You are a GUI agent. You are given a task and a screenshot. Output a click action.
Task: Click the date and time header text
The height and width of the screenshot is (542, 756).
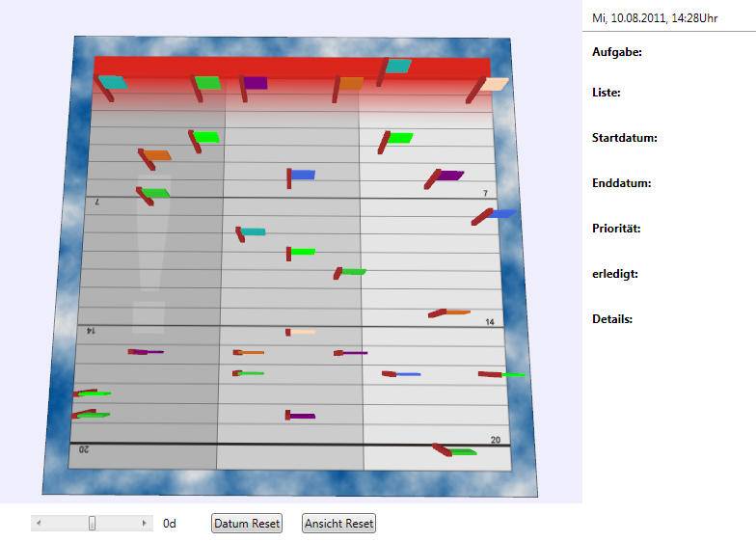coord(655,17)
